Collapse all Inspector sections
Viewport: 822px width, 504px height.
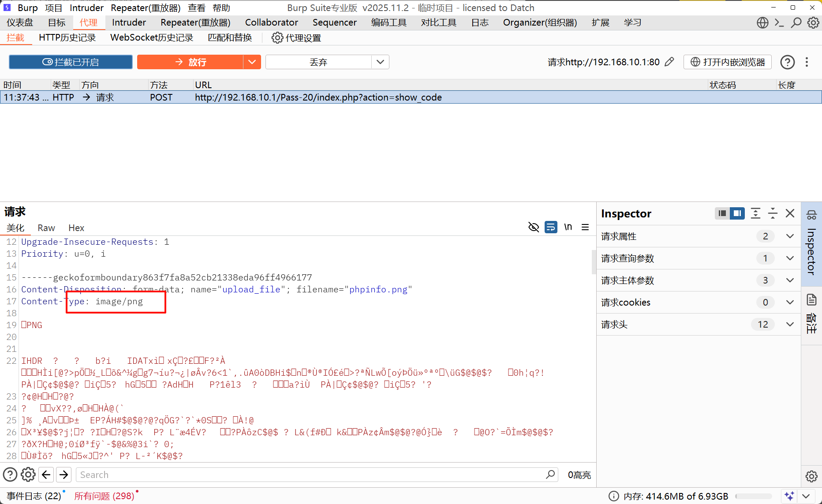tap(773, 213)
